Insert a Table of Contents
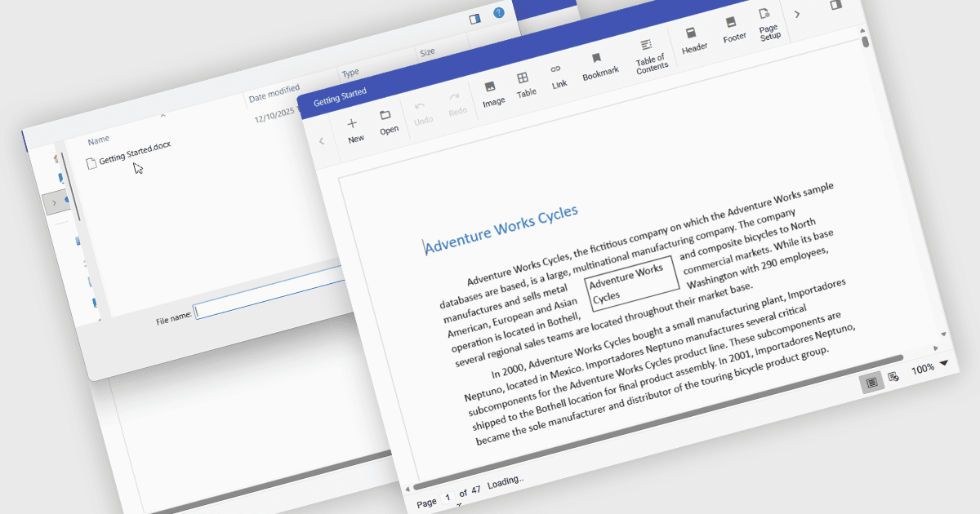The image size is (980, 514). coord(650,56)
